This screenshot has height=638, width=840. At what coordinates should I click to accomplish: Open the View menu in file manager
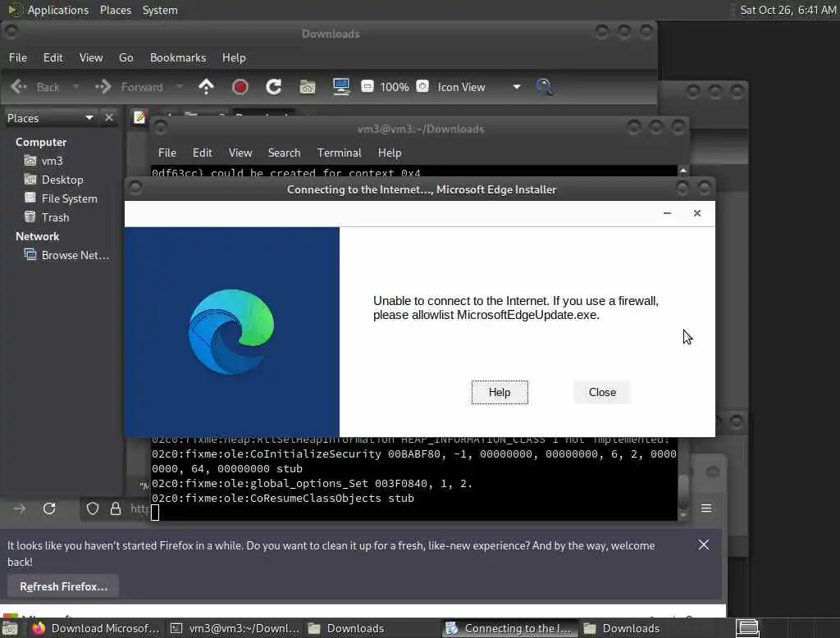(91, 57)
